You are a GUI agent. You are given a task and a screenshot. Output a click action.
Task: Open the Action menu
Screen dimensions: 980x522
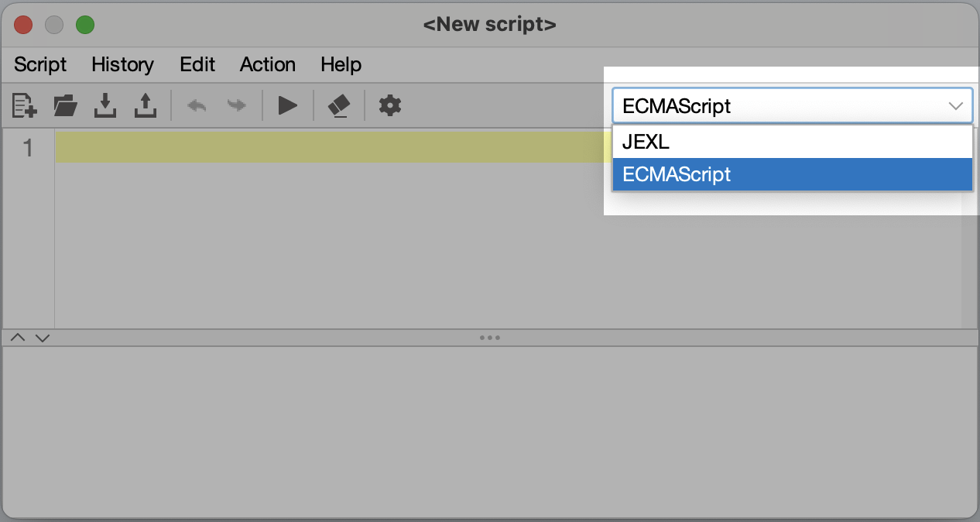(x=267, y=65)
